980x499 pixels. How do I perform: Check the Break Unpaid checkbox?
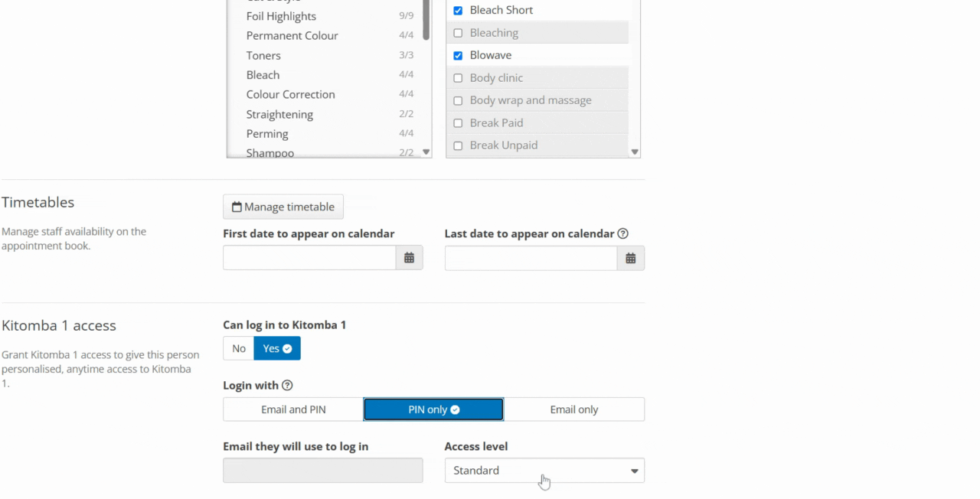coord(458,145)
